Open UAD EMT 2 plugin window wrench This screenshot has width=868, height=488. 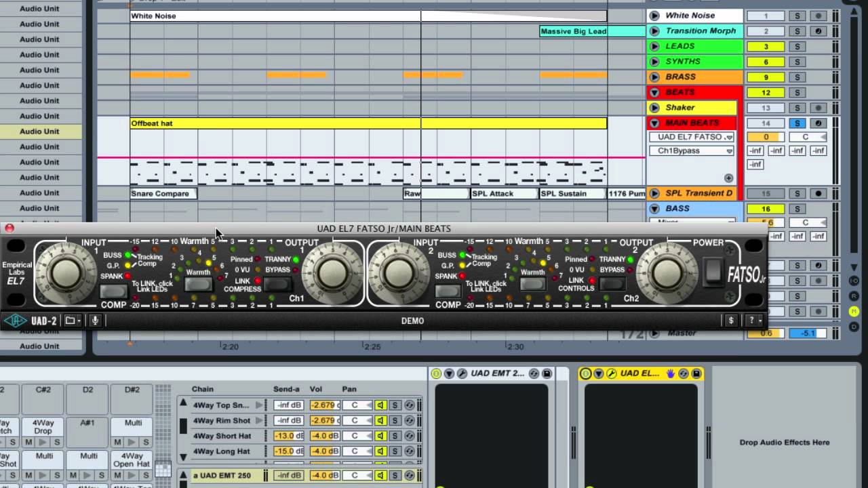[462, 373]
